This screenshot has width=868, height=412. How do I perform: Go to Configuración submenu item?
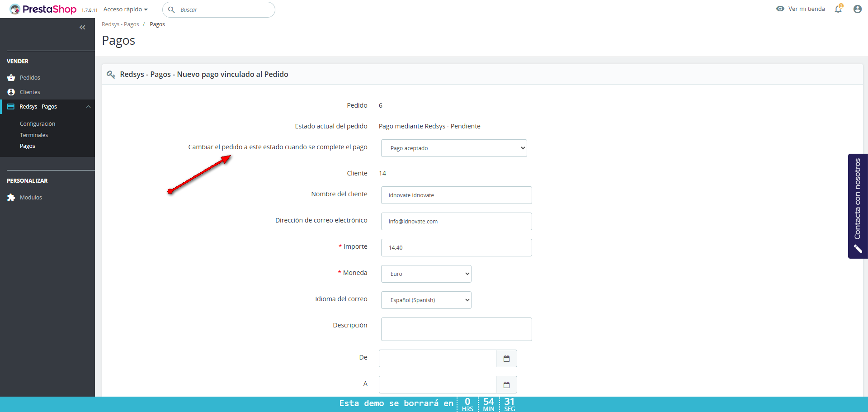[38, 124]
